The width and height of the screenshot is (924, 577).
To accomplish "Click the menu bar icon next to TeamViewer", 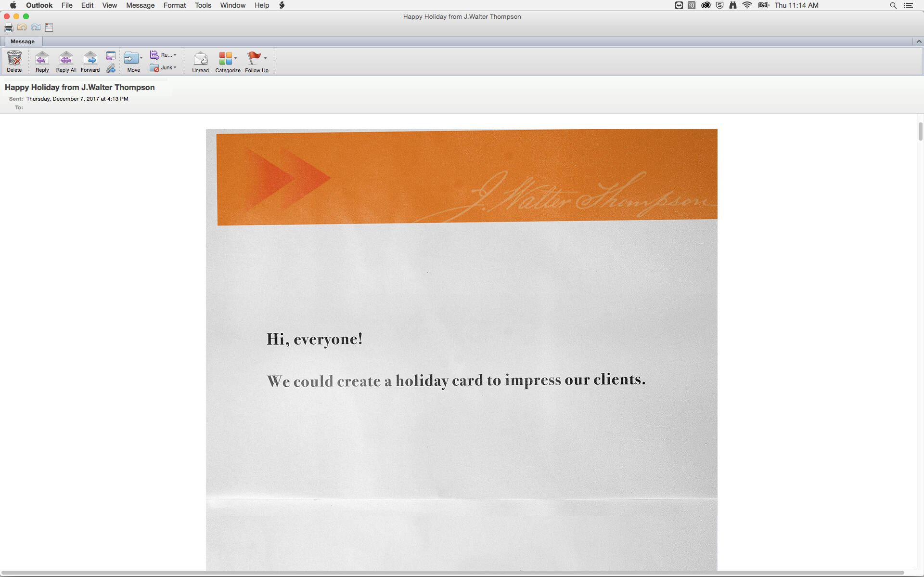I will 692,5.
